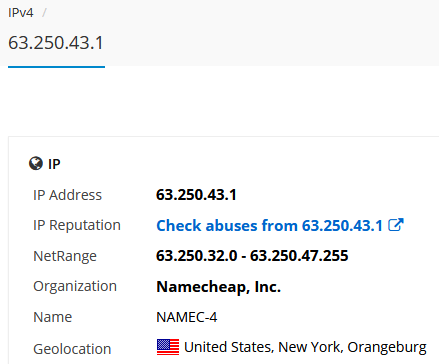Click the breadcrumb slash separator
The image size is (439, 364).
click(44, 13)
